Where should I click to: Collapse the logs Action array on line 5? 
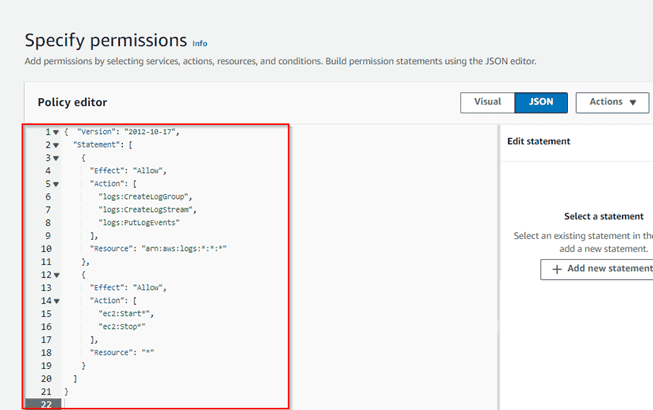point(55,184)
